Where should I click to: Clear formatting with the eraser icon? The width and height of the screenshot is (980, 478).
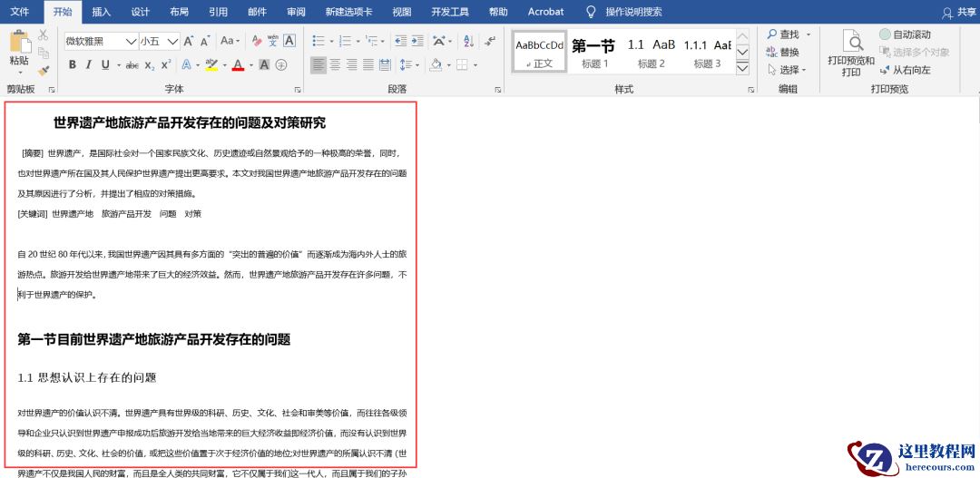tap(257, 41)
